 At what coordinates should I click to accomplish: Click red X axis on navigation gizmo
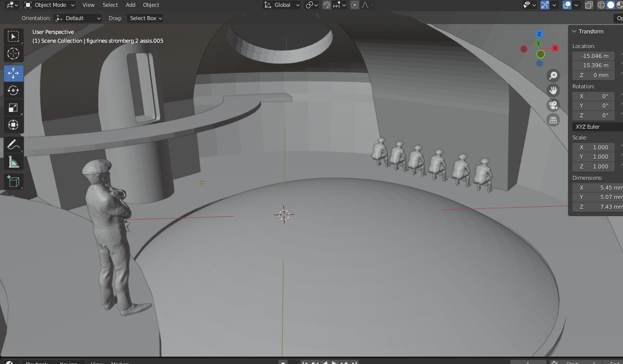coord(555,48)
